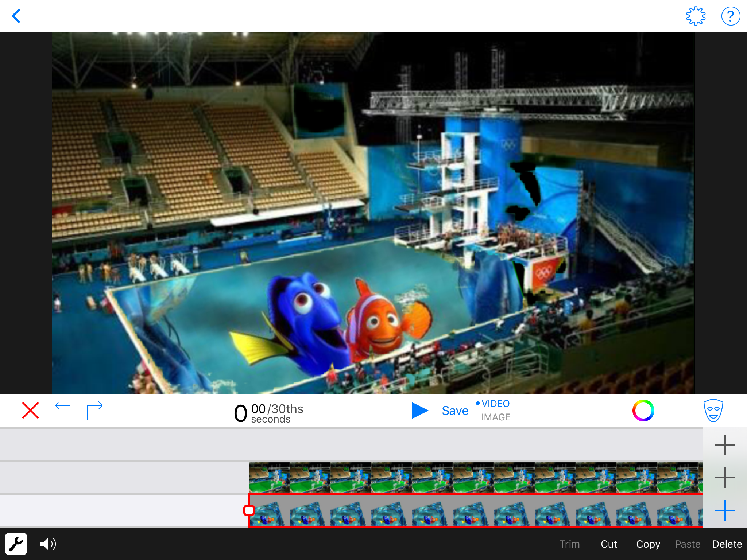Open the settings gear

click(x=696, y=16)
